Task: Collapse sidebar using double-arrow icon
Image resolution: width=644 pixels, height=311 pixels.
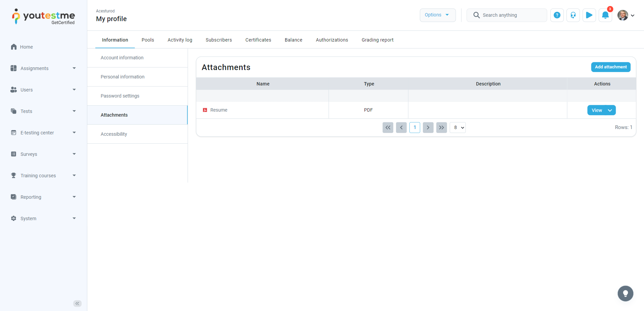Action: (77, 304)
